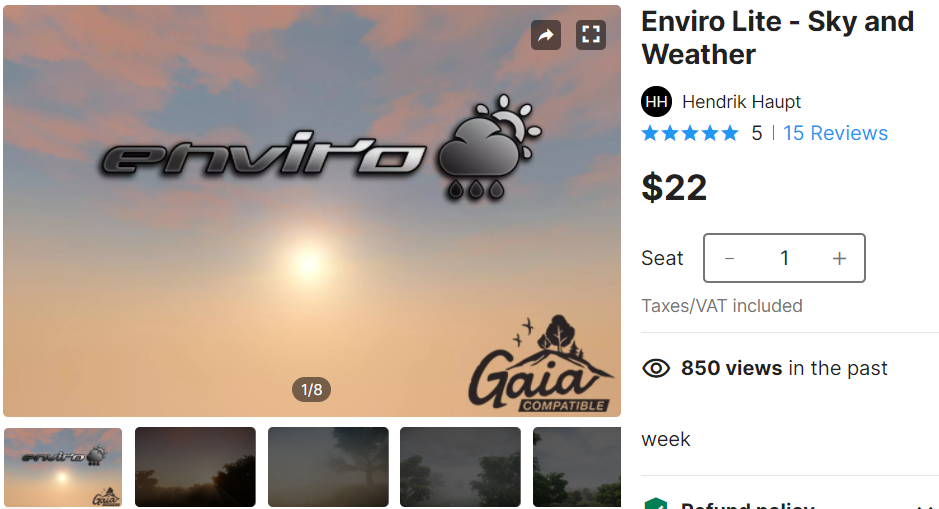This screenshot has width=939, height=509.
Task: Click the share arrow icon on image
Action: [x=546, y=35]
